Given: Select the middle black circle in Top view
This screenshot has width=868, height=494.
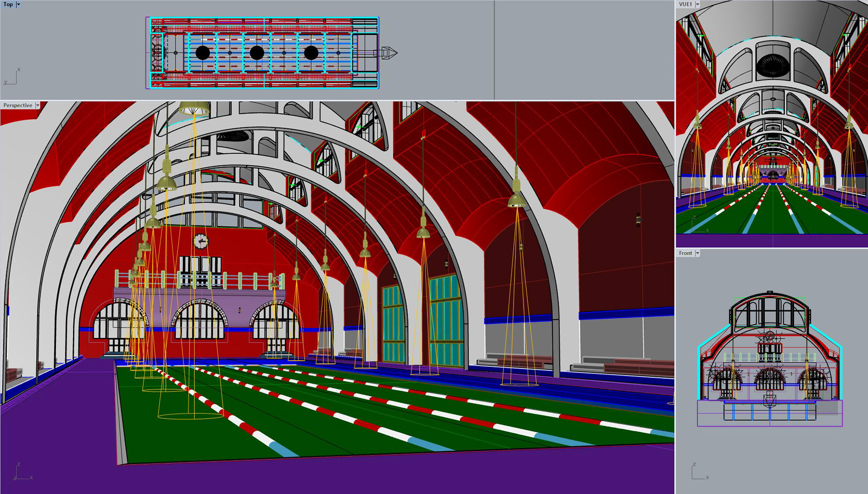Looking at the screenshot, I should pyautogui.click(x=257, y=53).
